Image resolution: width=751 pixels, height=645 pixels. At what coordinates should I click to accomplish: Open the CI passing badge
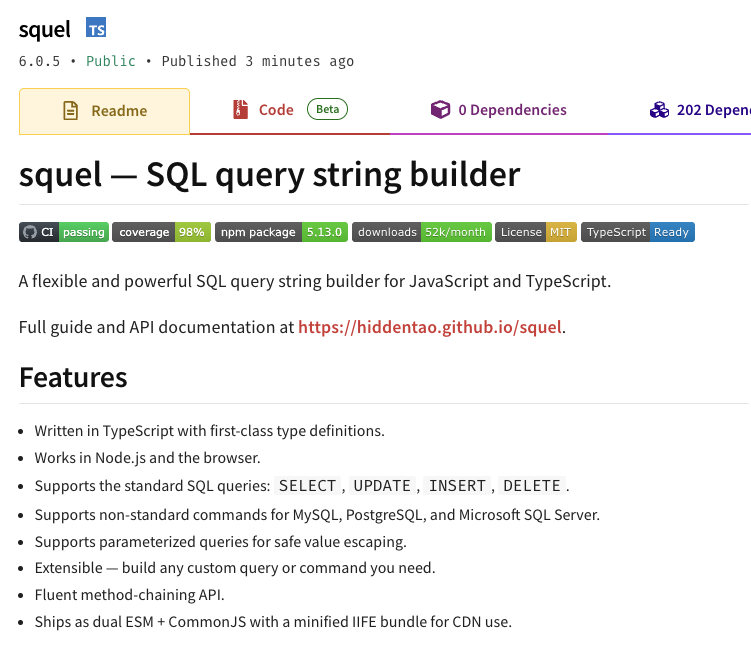(64, 232)
